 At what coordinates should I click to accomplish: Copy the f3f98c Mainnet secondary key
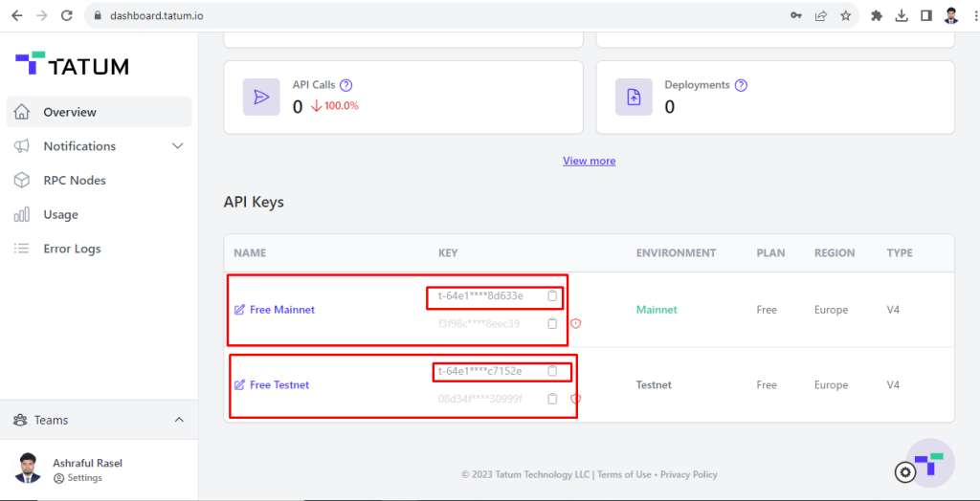tap(552, 323)
